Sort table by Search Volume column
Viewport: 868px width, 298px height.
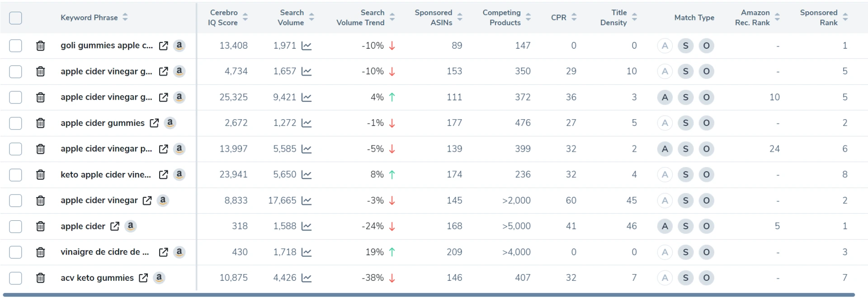point(311,17)
